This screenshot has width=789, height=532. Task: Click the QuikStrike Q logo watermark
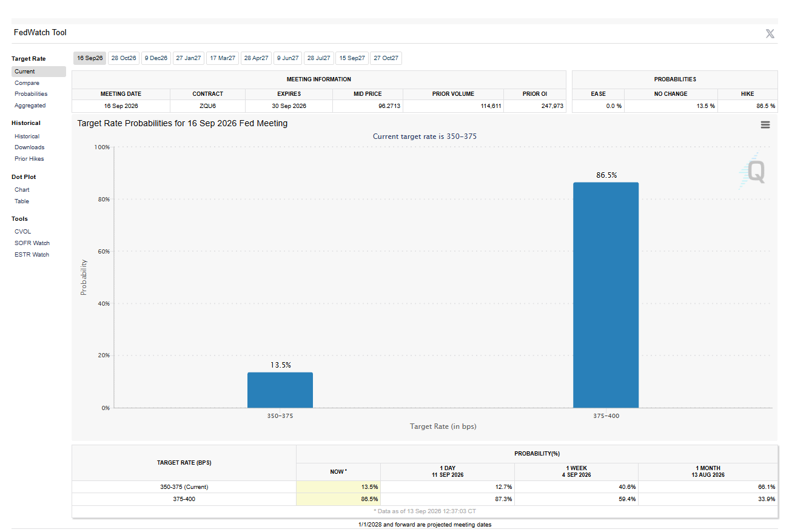pyautogui.click(x=752, y=172)
